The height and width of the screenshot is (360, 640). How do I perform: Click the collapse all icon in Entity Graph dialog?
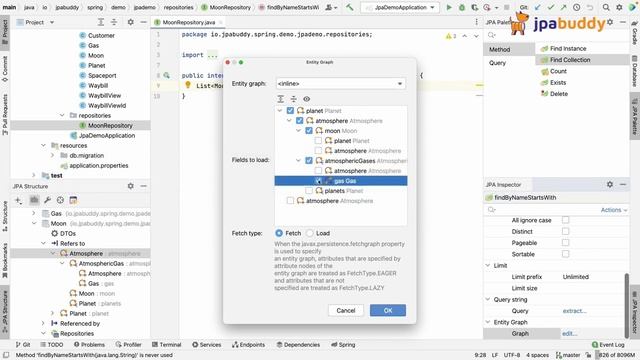[x=293, y=99]
